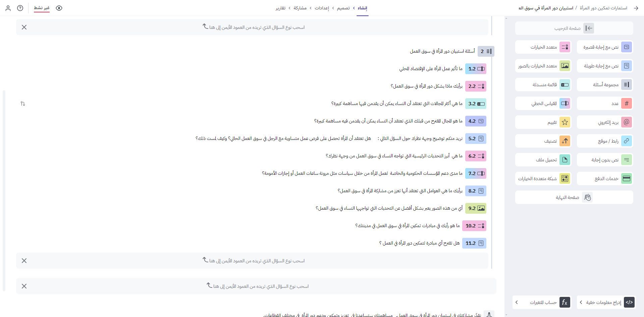Click the fx icon for variable calculation
Screen dimensions: 644x317
coord(565,302)
